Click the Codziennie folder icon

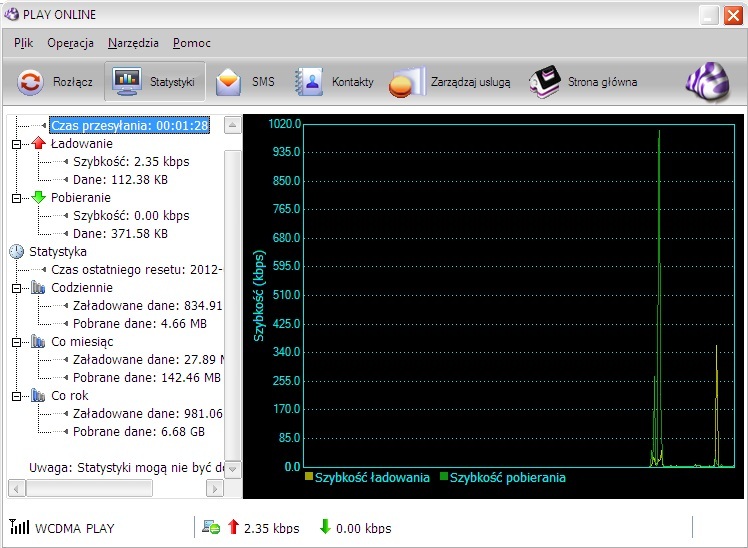tap(38, 287)
